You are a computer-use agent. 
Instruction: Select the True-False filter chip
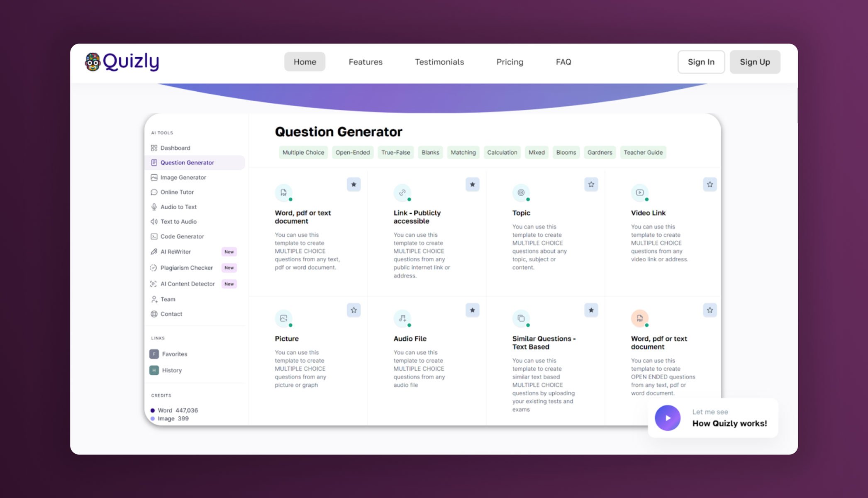tap(395, 152)
